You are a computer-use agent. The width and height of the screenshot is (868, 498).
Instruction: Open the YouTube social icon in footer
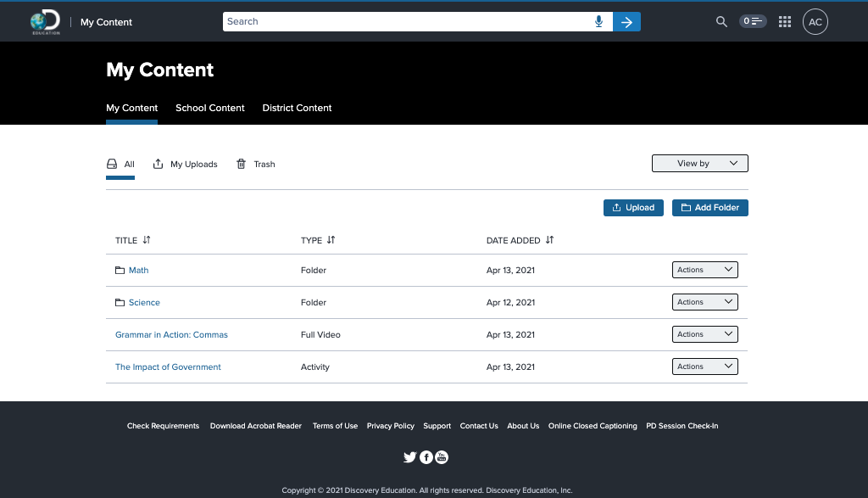tap(442, 457)
